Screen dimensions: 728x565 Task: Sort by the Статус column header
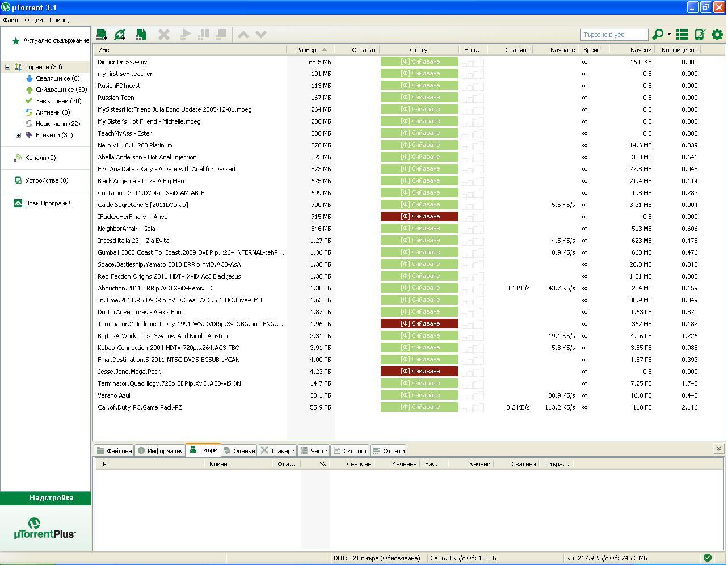click(420, 50)
